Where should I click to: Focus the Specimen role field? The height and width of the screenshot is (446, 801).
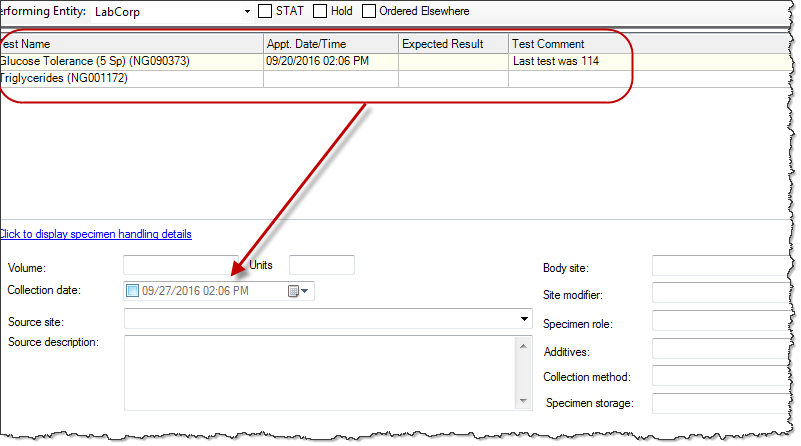pos(721,321)
